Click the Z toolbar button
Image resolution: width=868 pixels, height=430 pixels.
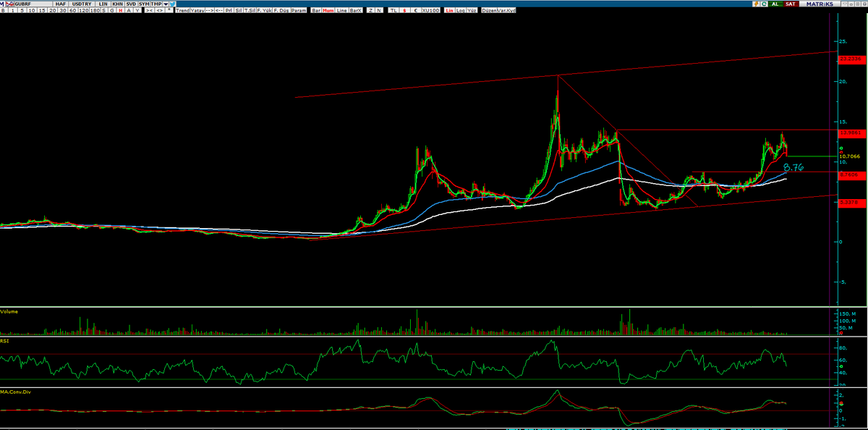click(371, 11)
